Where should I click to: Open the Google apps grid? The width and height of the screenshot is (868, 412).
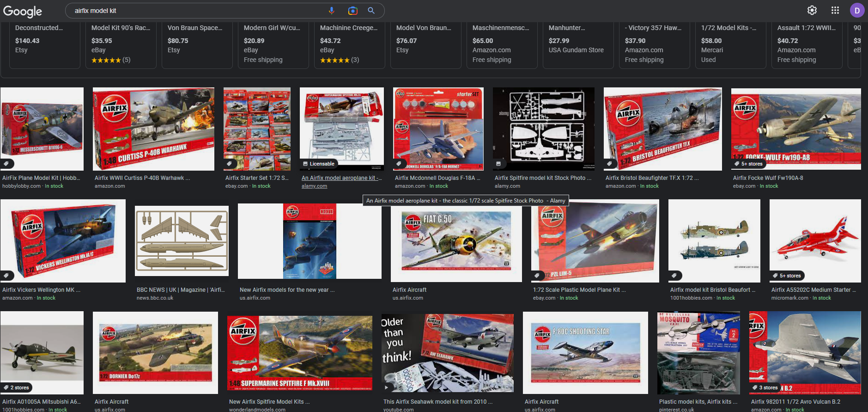click(835, 10)
